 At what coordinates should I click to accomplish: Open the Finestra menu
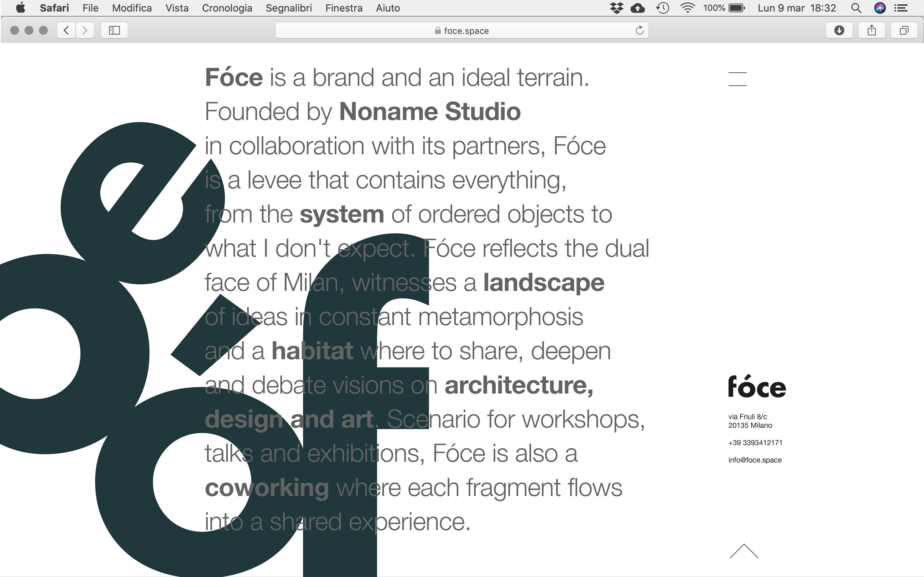[x=344, y=8]
